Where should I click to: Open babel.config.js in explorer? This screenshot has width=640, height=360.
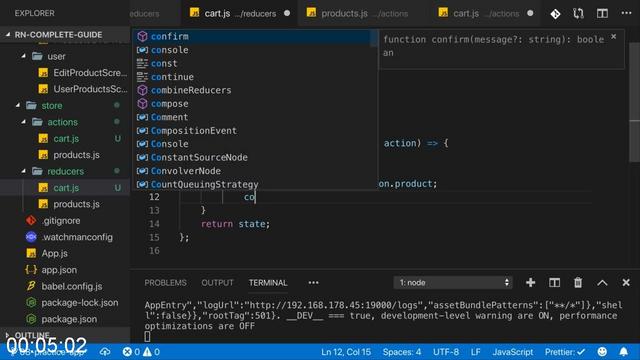point(65,286)
